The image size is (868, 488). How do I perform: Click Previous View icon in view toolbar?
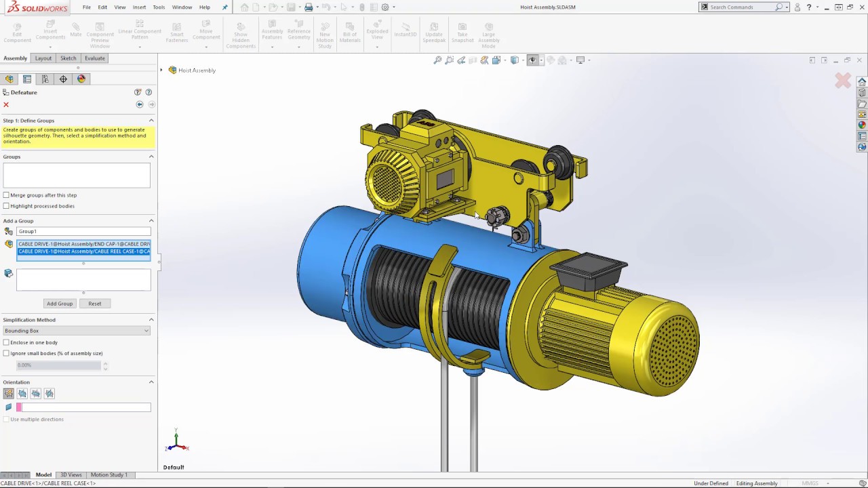(461, 60)
